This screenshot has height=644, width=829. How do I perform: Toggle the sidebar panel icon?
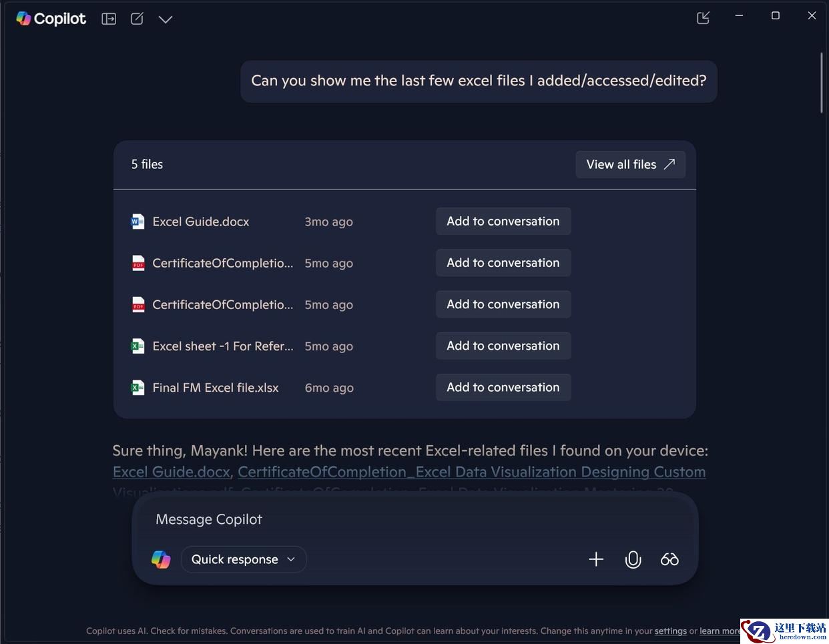click(109, 19)
